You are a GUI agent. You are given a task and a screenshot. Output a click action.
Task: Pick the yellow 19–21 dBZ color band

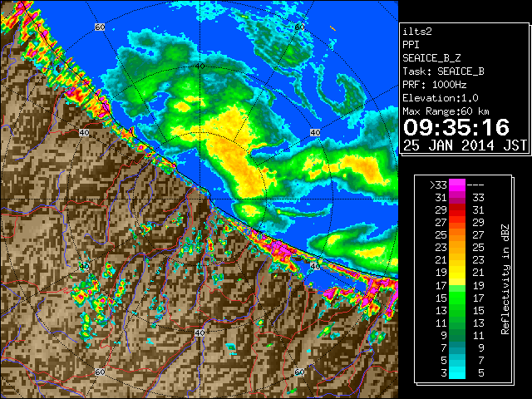coord(457,273)
